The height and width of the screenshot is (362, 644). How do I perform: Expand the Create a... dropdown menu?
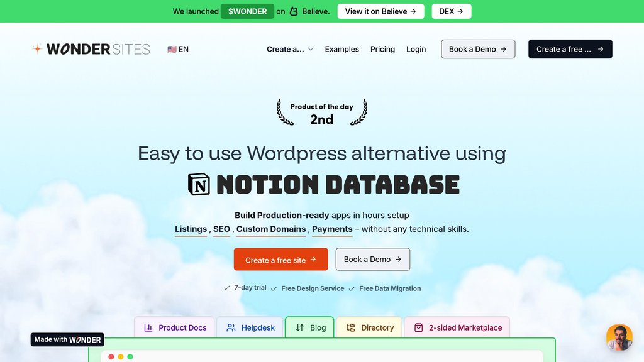290,49
